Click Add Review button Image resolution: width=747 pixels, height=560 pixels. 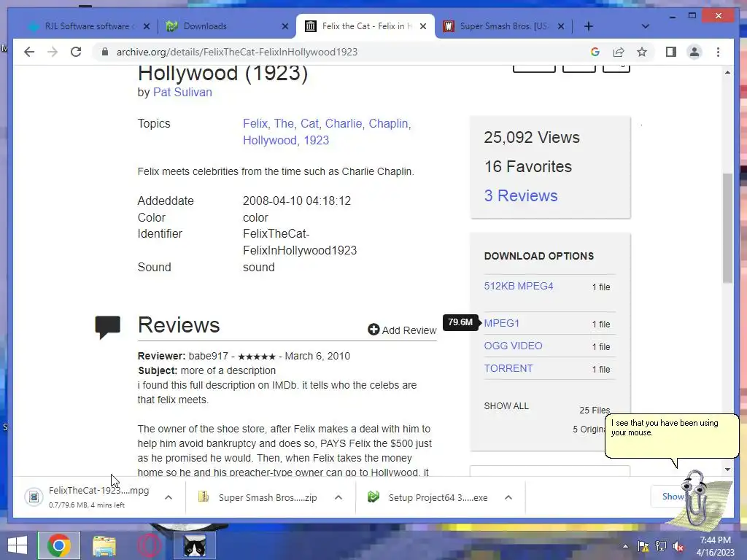point(402,330)
